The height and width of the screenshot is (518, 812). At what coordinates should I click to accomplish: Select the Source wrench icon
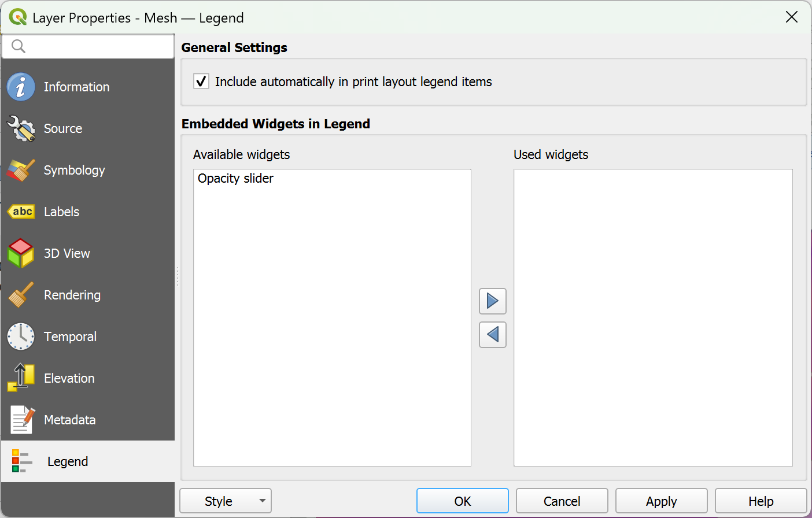[x=21, y=128]
